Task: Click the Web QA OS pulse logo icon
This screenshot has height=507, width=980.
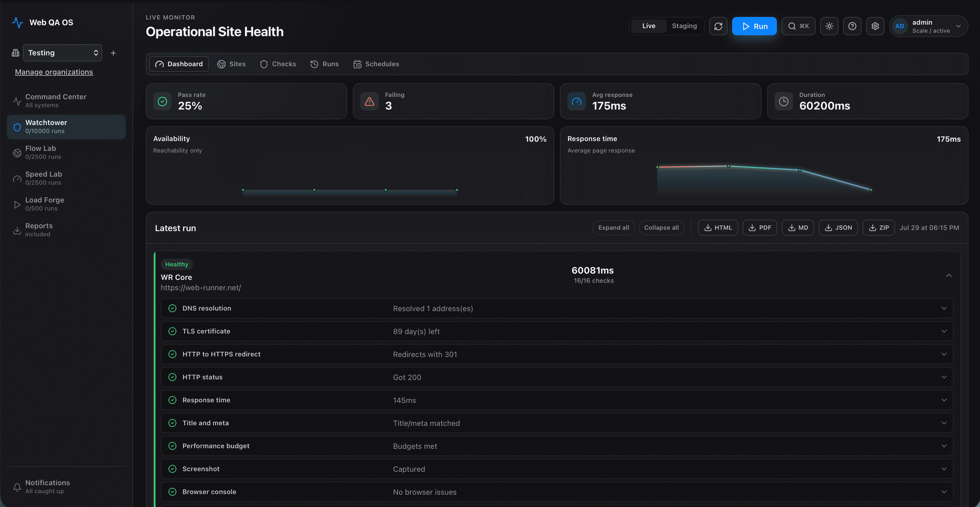Action: (17, 22)
